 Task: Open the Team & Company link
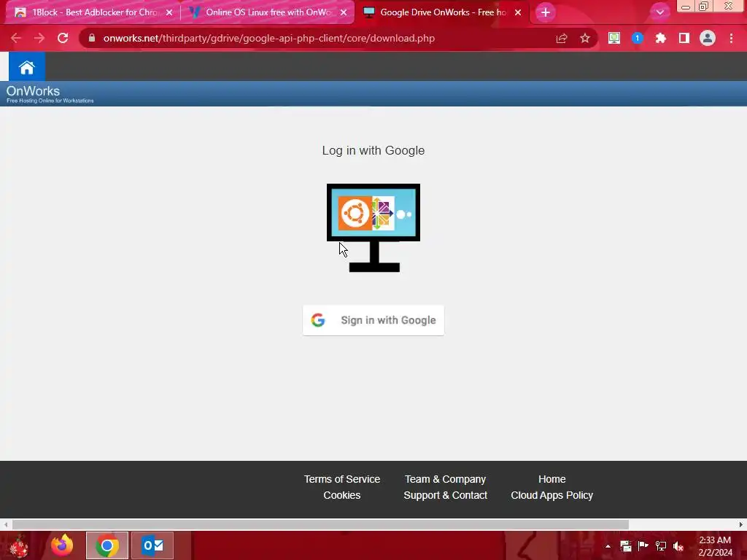[x=445, y=479]
